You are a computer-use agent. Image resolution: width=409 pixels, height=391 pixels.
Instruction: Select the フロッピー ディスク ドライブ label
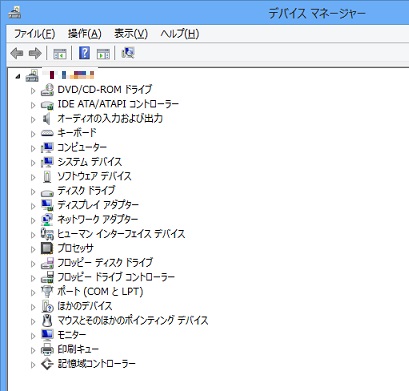[105, 263]
